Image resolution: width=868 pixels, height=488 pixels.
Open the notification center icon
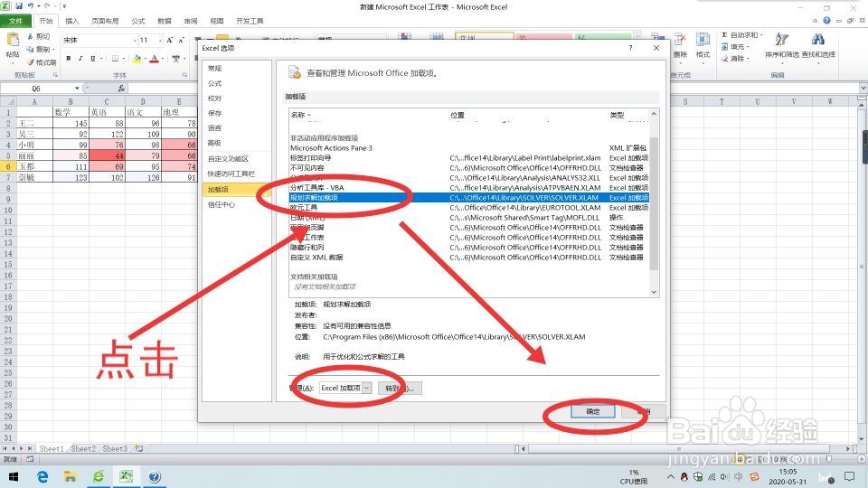[x=849, y=476]
